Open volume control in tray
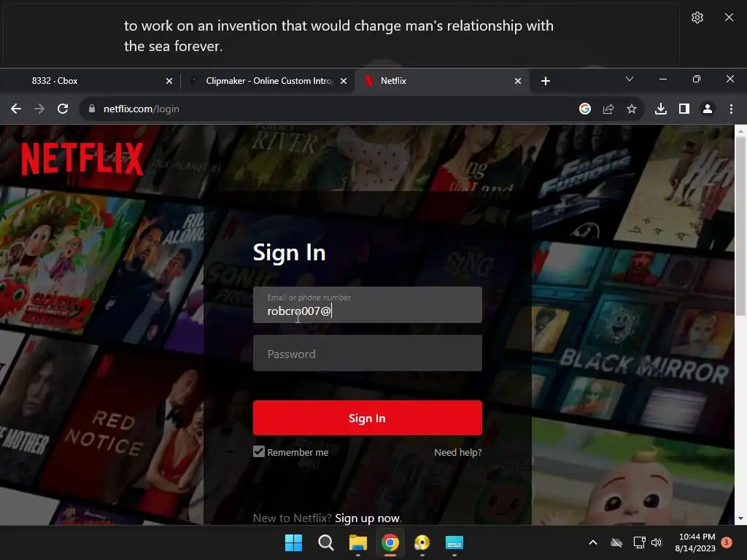Image resolution: width=747 pixels, height=560 pixels. point(657,542)
